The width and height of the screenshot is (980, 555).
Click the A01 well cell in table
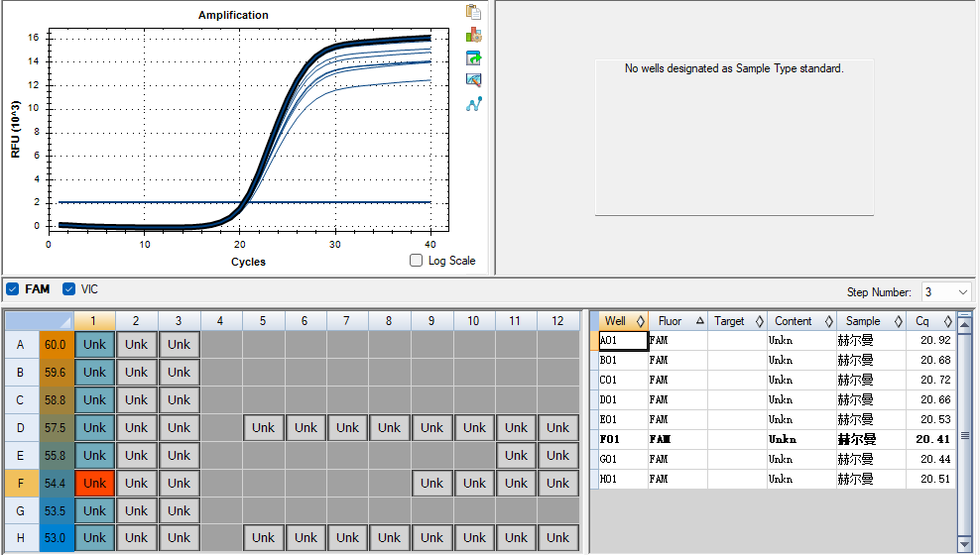[x=623, y=340]
